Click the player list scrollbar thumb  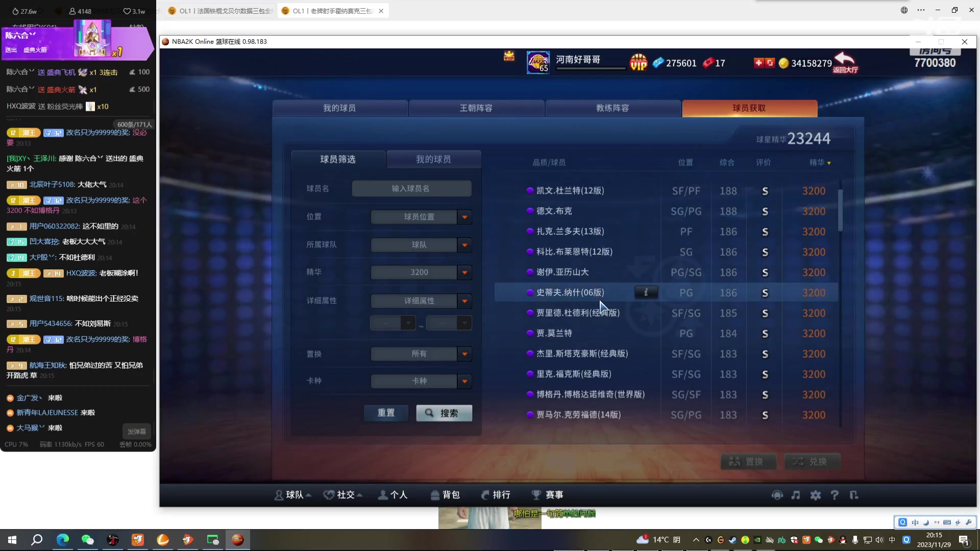coord(840,209)
